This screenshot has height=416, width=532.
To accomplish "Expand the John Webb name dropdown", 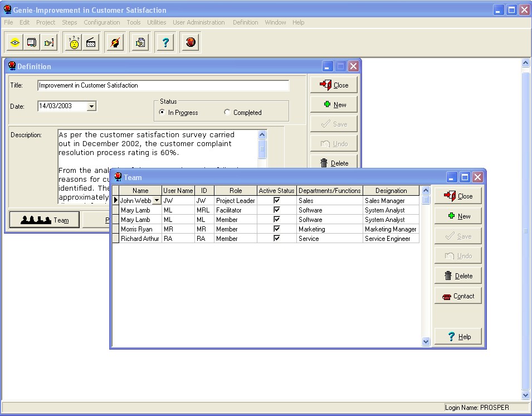I will click(157, 200).
